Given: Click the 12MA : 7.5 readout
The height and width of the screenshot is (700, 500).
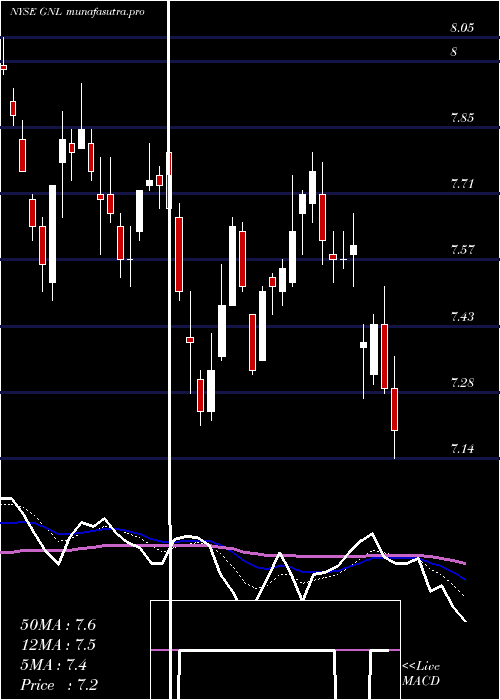Looking at the screenshot, I should [x=58, y=645].
